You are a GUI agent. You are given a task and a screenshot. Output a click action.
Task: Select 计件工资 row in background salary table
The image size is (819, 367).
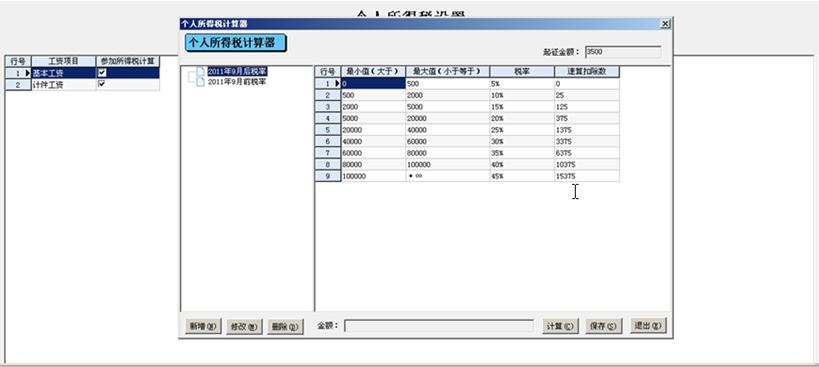point(82,85)
